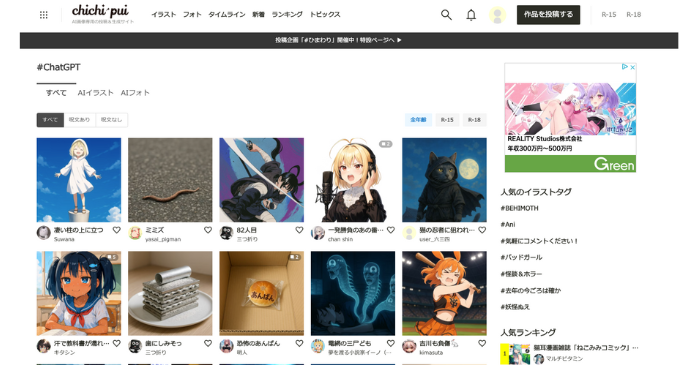This screenshot has width=698, height=365.
Task: Open the ねこみみコミック ranking entry
Action: [x=586, y=348]
